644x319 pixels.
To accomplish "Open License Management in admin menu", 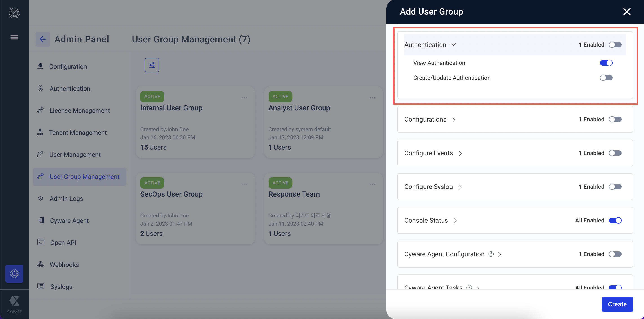I will [x=80, y=111].
